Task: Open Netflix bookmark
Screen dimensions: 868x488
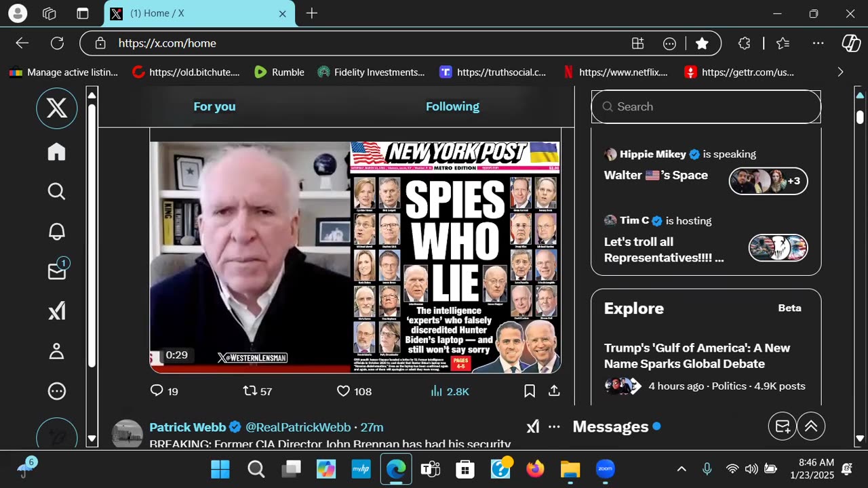Action: [x=615, y=72]
